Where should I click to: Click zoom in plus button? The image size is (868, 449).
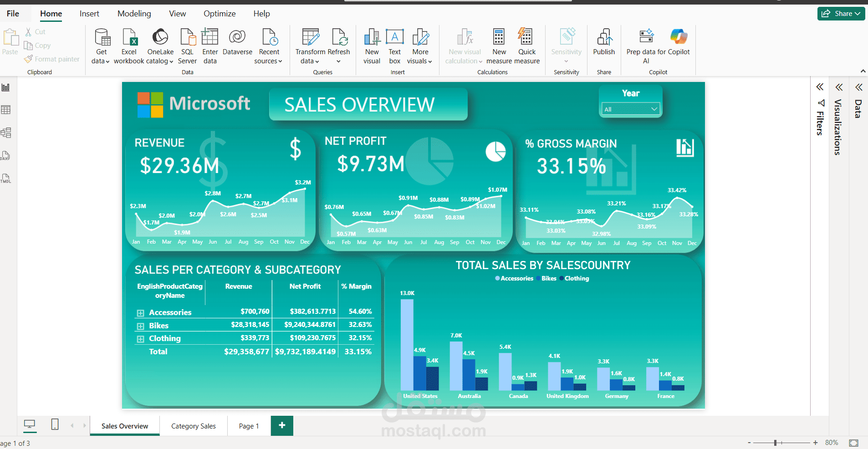tap(815, 443)
